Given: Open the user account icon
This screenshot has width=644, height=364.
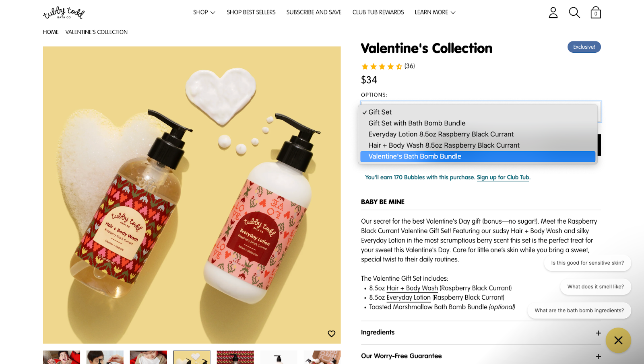Looking at the screenshot, I should click(x=553, y=12).
